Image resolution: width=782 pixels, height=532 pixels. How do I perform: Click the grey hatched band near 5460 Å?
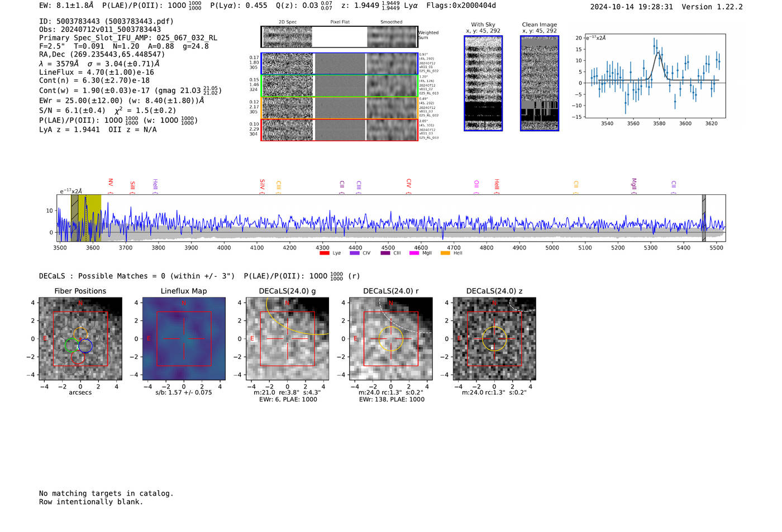(x=704, y=218)
